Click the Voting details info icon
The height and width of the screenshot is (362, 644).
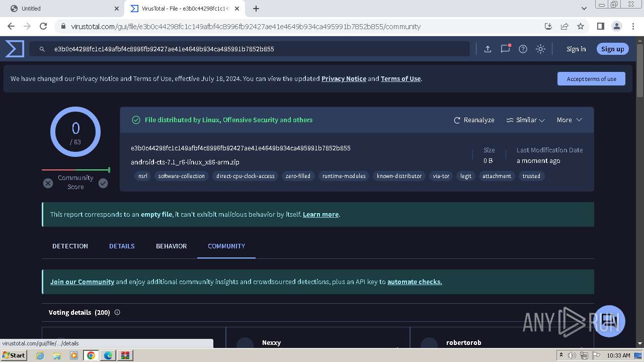tap(117, 312)
